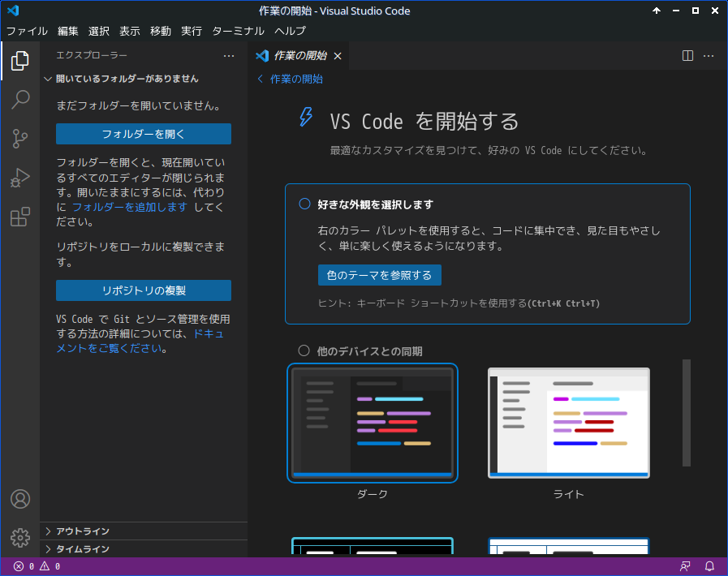This screenshot has width=728, height=576.
Task: Open the ファイル menu
Action: (27, 31)
